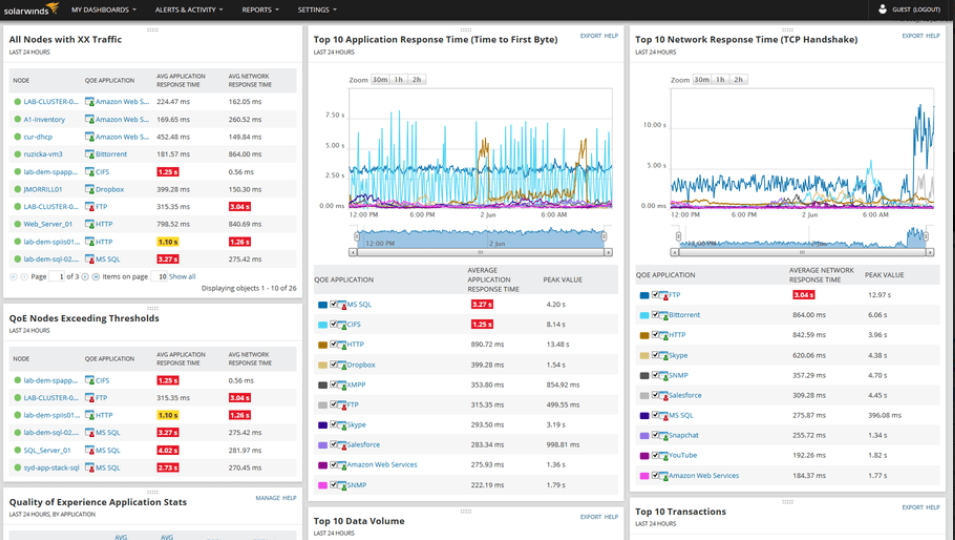Click the FTP color swatch in Network Response legend
The height and width of the screenshot is (540, 955).
(x=645, y=295)
